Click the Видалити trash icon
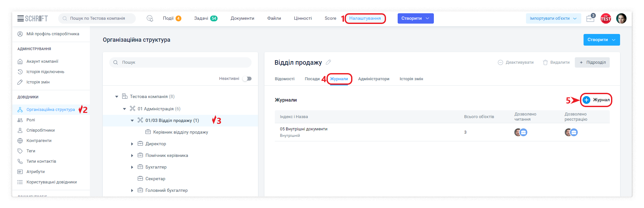644x208 pixels. pos(545,62)
